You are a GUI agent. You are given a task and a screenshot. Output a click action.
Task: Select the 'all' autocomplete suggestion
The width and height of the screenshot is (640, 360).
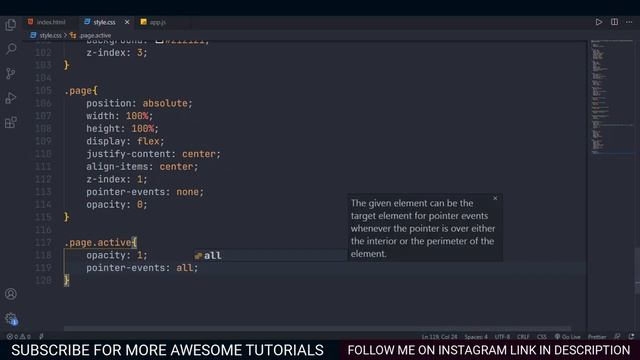(269, 256)
